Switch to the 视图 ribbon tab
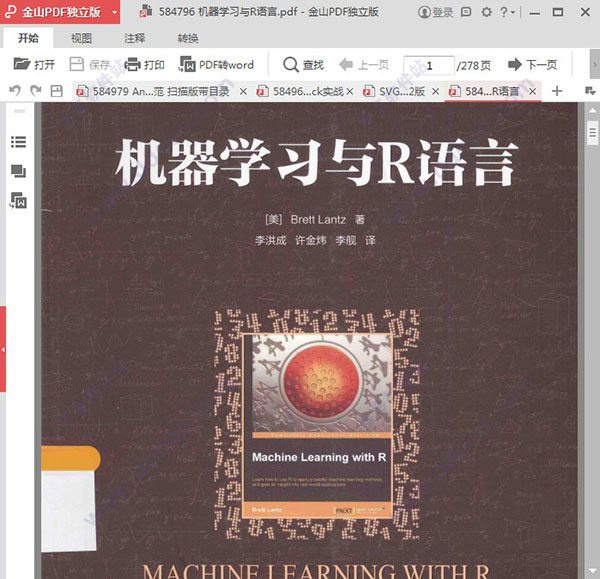The width and height of the screenshot is (600, 579). point(82,38)
